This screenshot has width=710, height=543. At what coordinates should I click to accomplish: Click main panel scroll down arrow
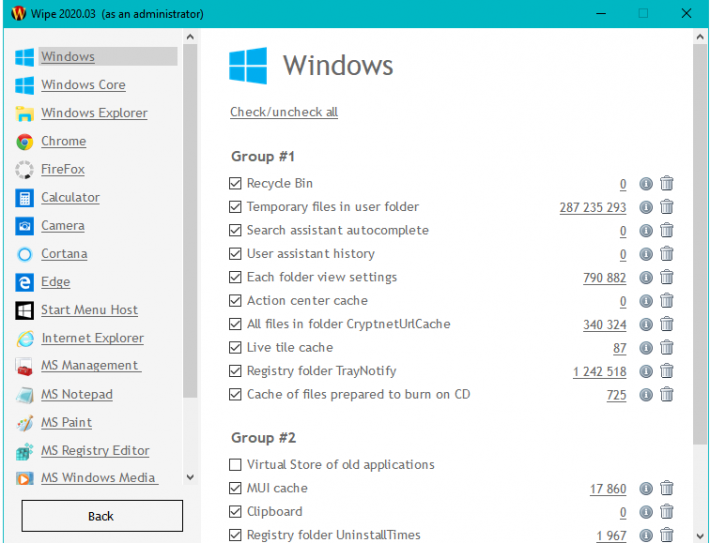click(x=700, y=536)
